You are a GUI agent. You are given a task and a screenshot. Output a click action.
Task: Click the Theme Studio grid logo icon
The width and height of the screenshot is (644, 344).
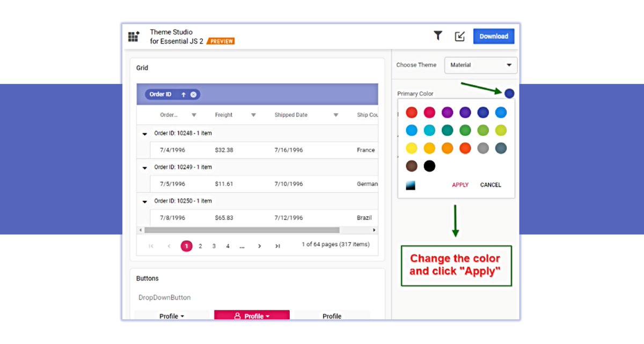(134, 36)
